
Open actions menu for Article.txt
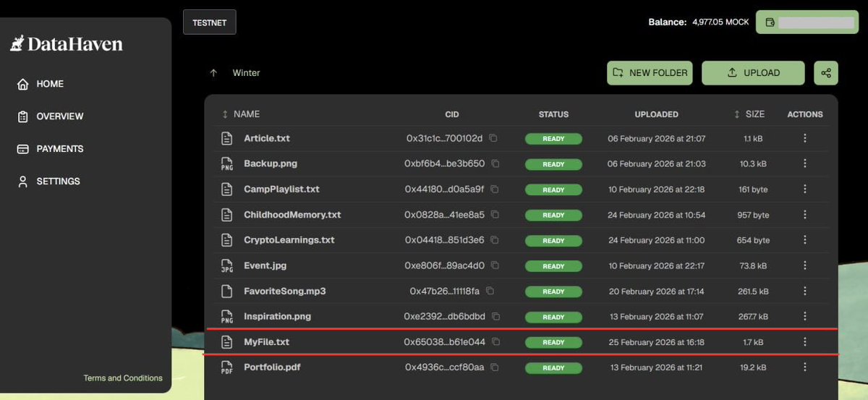805,138
